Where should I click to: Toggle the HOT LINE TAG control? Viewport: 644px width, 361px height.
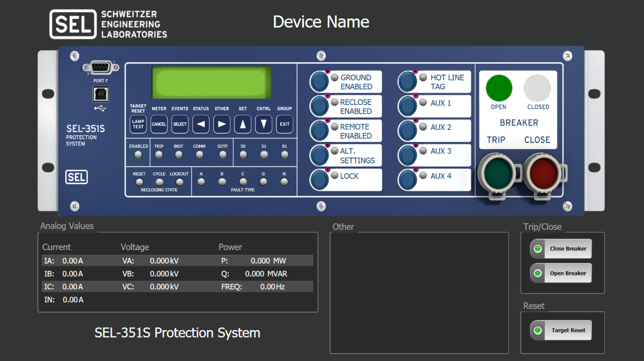click(x=408, y=81)
